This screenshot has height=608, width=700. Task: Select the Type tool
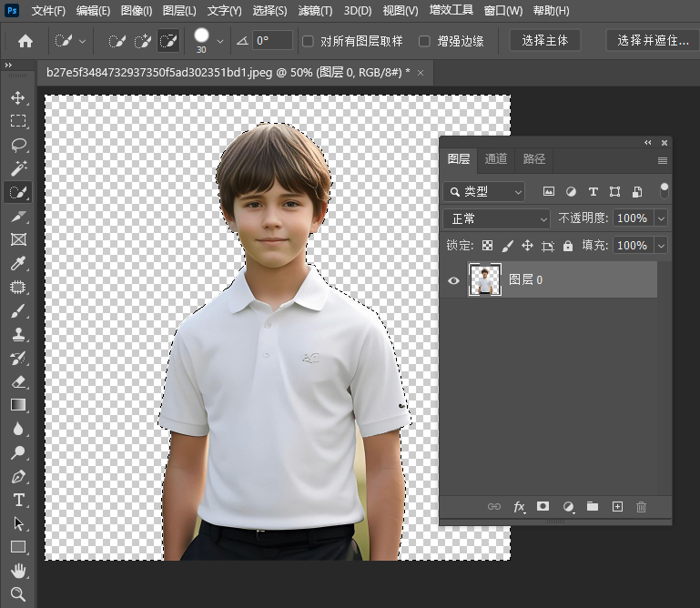point(18,500)
